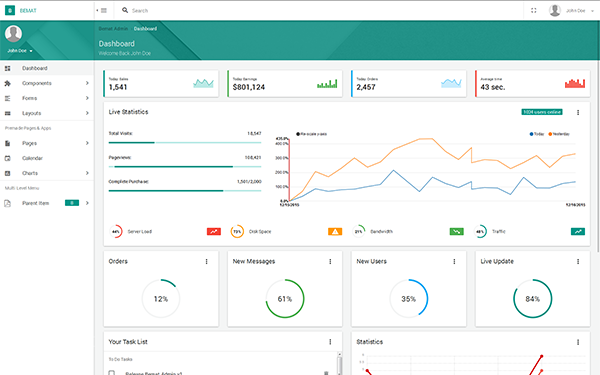This screenshot has height=375, width=600.
Task: Click the Parent Item file icon
Action: [x=7, y=203]
